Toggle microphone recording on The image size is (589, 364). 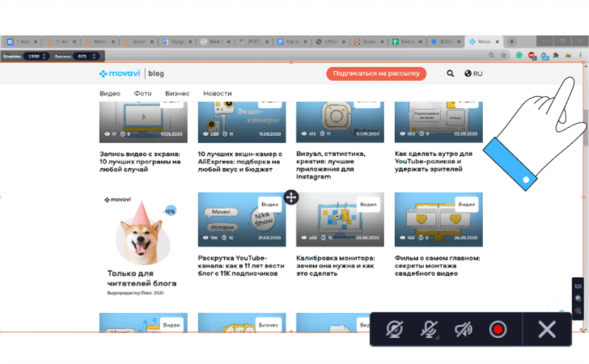pyautogui.click(x=430, y=329)
